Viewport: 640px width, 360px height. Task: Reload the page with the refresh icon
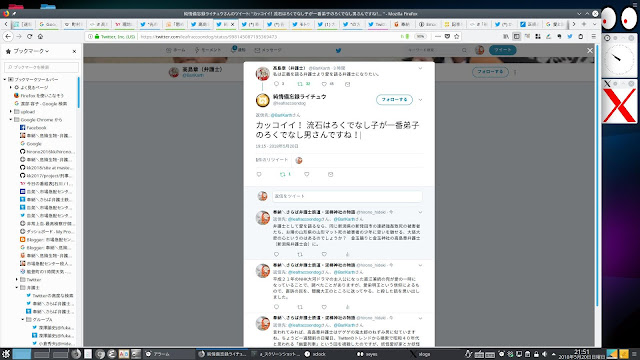point(29,36)
